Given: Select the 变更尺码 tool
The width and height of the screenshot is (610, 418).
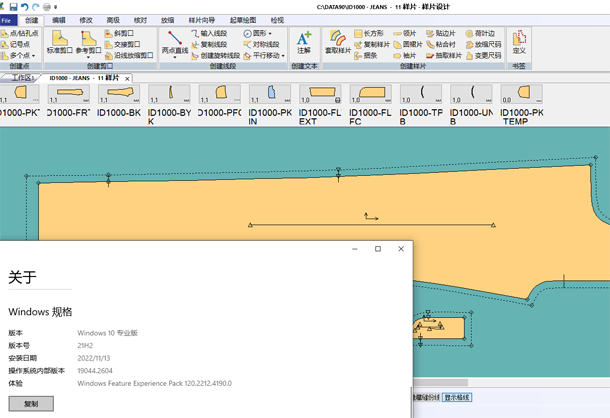Looking at the screenshot, I should pos(484,56).
